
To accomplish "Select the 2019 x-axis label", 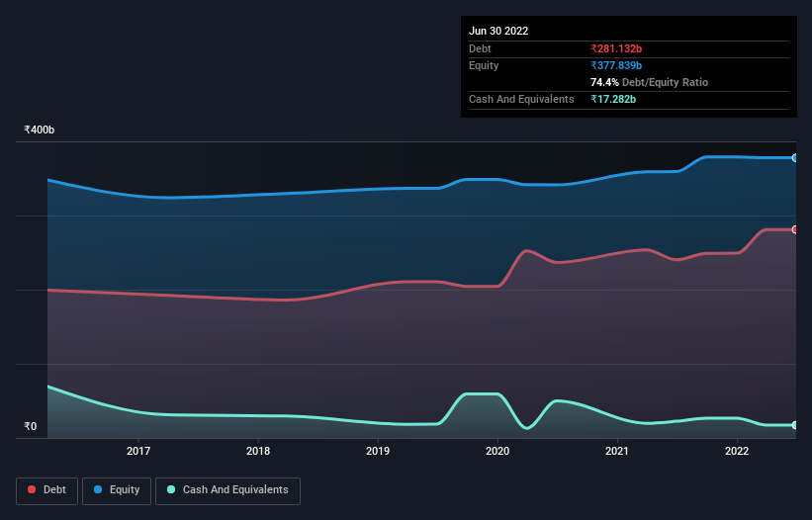I will click(378, 451).
